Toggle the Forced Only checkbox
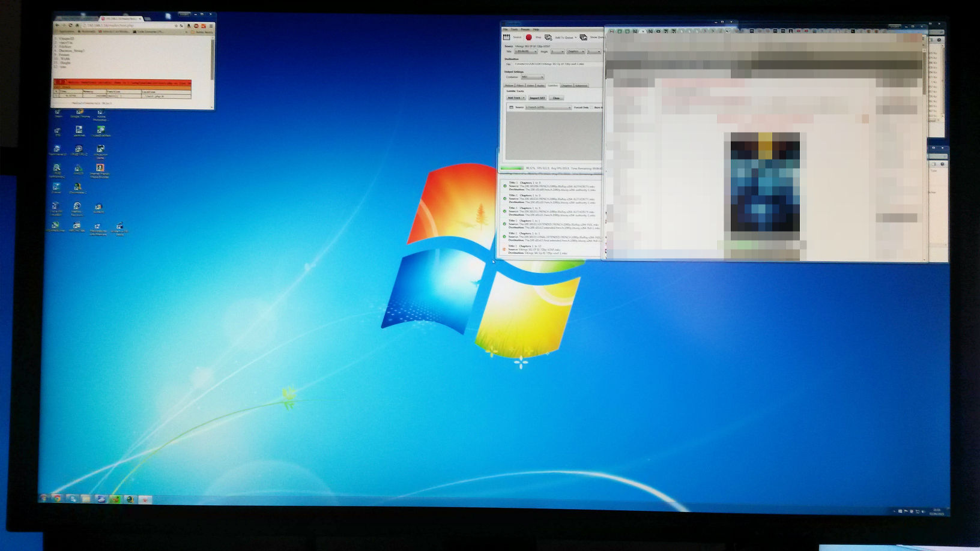 click(592, 107)
